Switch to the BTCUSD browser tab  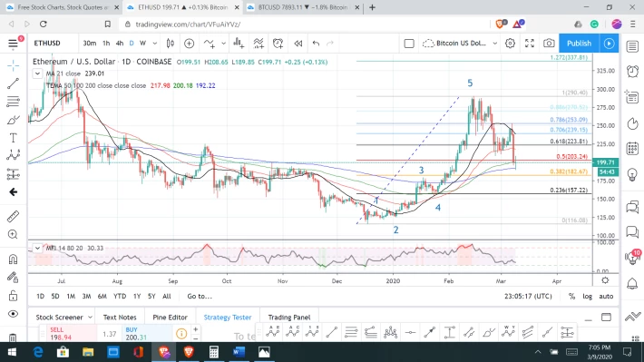[x=303, y=7]
